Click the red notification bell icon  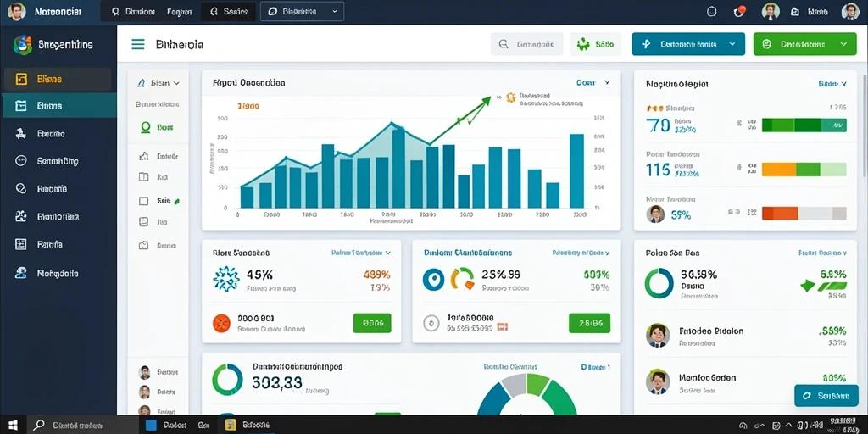tap(739, 11)
